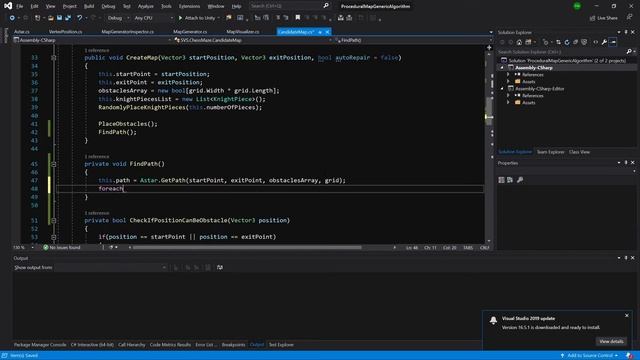Collapse the CreateMap method outline
Viewport: 640px width, 360px height.
(53, 58)
